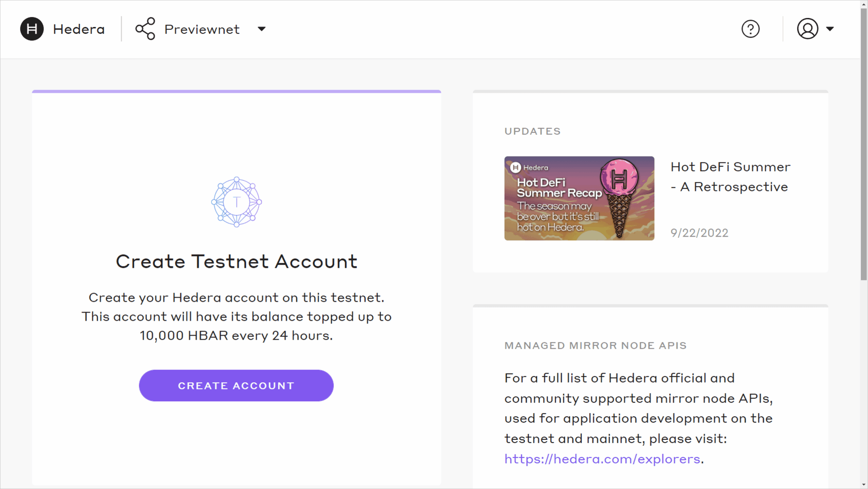Open the hedera.com/explorers link
This screenshot has width=868, height=489.
(602, 459)
